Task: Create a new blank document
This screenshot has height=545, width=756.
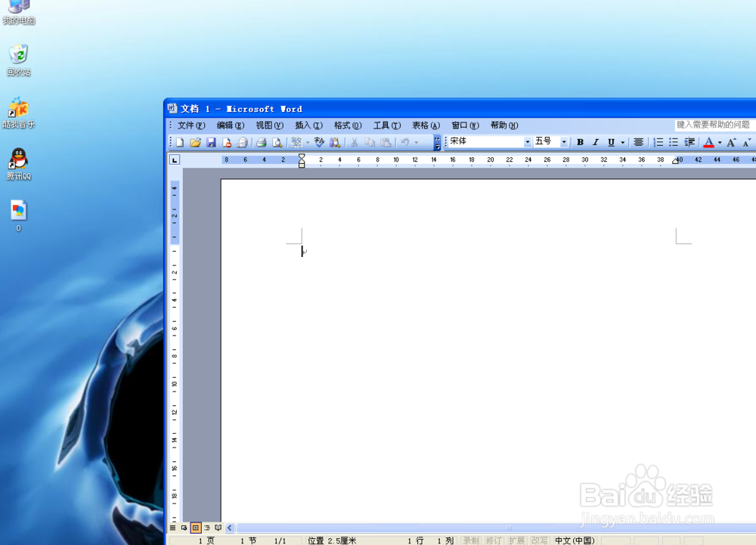Action: (180, 143)
